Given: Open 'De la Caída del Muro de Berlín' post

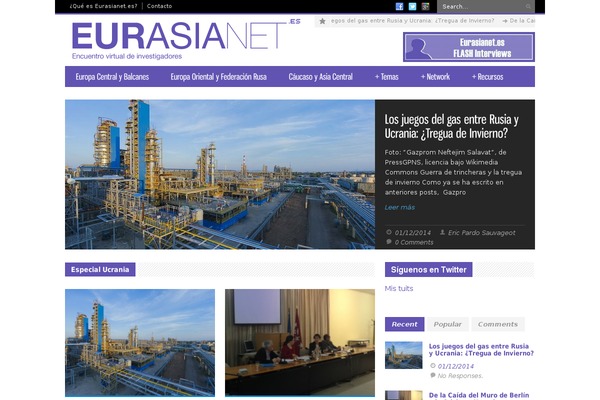Looking at the screenshot, I should click(x=479, y=395).
